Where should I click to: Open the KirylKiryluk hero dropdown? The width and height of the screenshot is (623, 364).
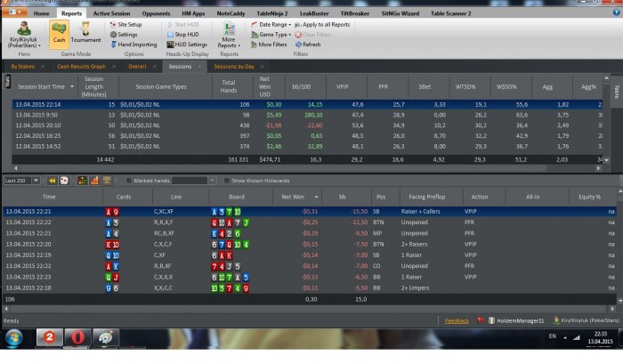point(24,35)
